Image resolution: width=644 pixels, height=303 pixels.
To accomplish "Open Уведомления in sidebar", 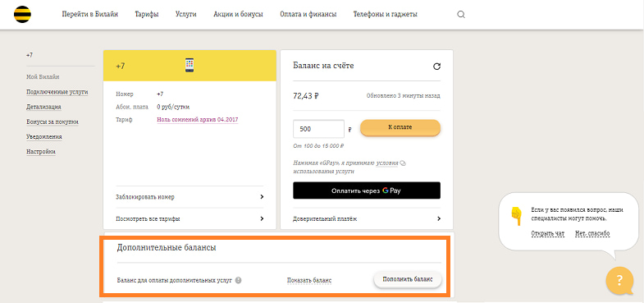I will [x=44, y=136].
